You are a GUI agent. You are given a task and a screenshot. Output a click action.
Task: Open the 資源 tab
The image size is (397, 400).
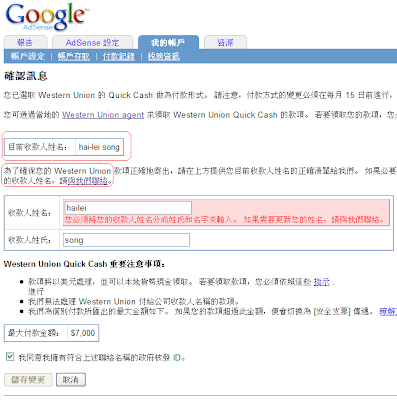[225, 43]
